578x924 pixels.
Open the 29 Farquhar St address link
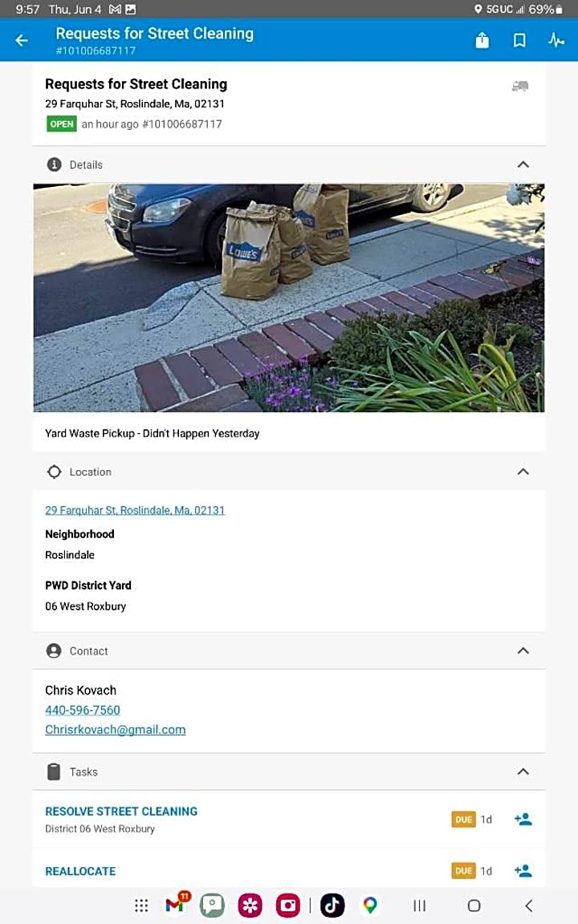tap(135, 510)
